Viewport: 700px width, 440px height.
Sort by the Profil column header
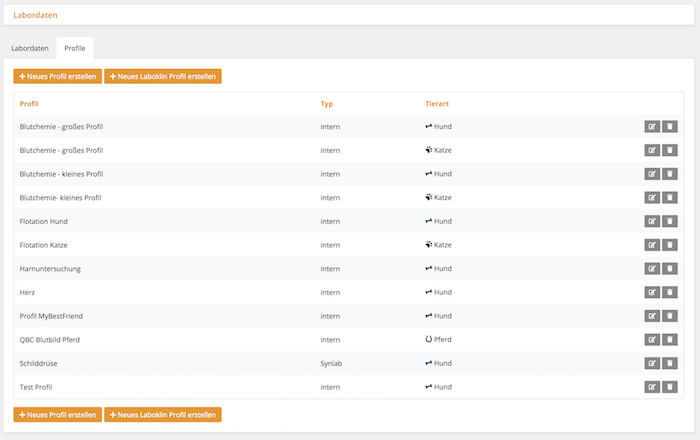(29, 104)
